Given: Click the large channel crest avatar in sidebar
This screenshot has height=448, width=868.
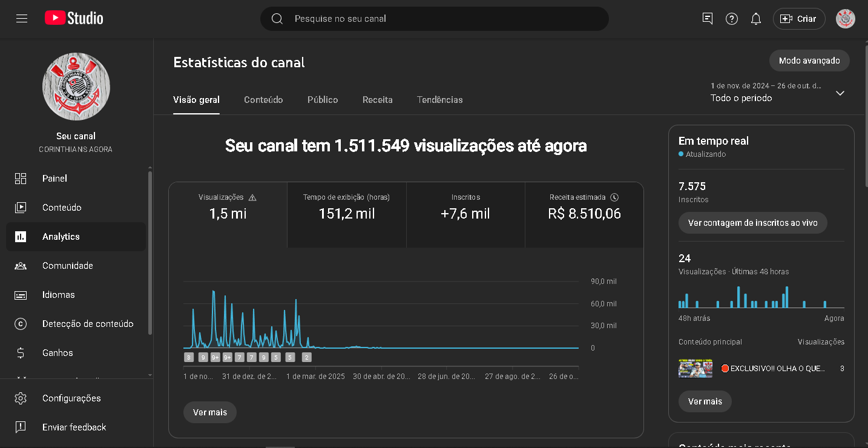Looking at the screenshot, I should 76,86.
